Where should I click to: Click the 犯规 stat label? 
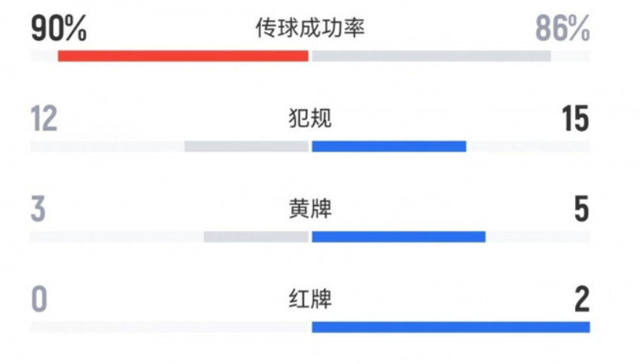tap(310, 118)
